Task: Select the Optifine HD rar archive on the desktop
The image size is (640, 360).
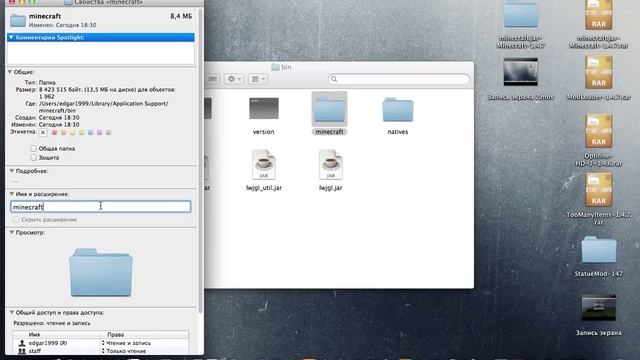Action: click(x=599, y=131)
